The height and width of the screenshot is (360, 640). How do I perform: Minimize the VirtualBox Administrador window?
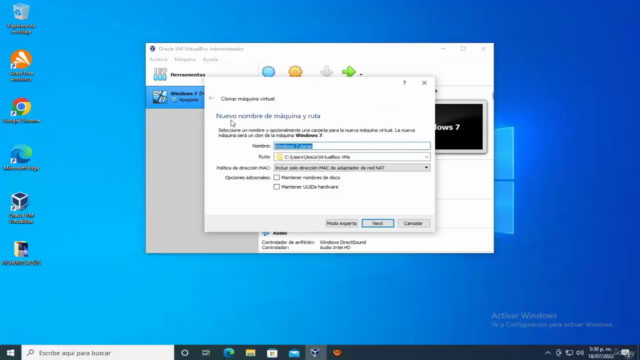click(x=443, y=49)
